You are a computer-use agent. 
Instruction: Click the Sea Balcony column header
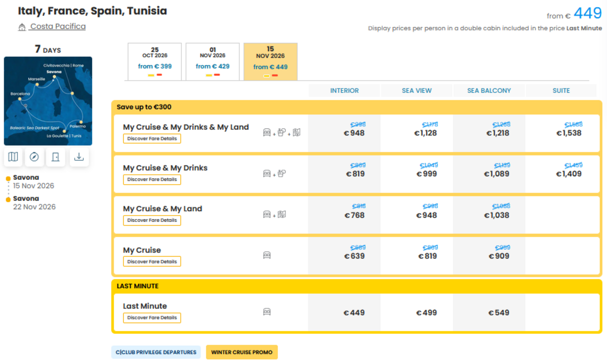pyautogui.click(x=489, y=91)
